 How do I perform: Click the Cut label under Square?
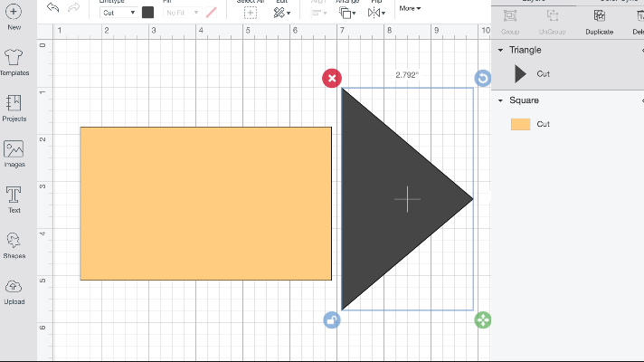pos(543,124)
